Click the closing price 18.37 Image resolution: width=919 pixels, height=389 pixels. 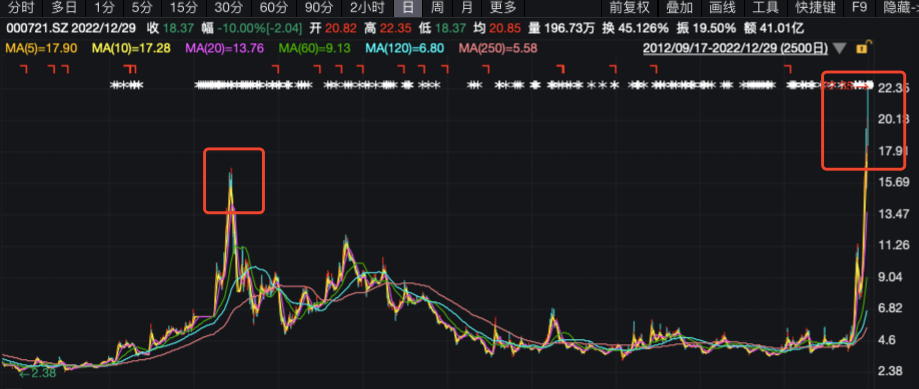[178, 28]
